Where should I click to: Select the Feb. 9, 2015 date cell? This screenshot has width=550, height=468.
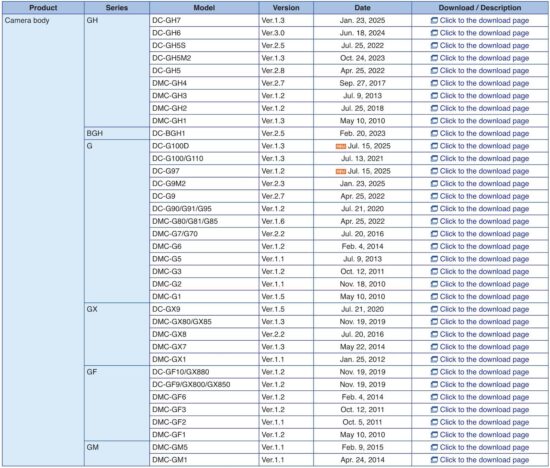pyautogui.click(x=362, y=447)
